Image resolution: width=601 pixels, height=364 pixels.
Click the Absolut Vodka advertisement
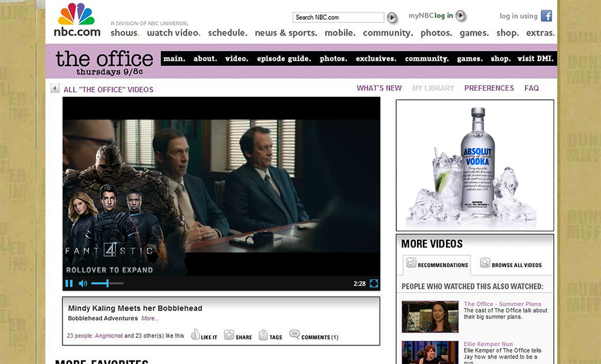475,165
